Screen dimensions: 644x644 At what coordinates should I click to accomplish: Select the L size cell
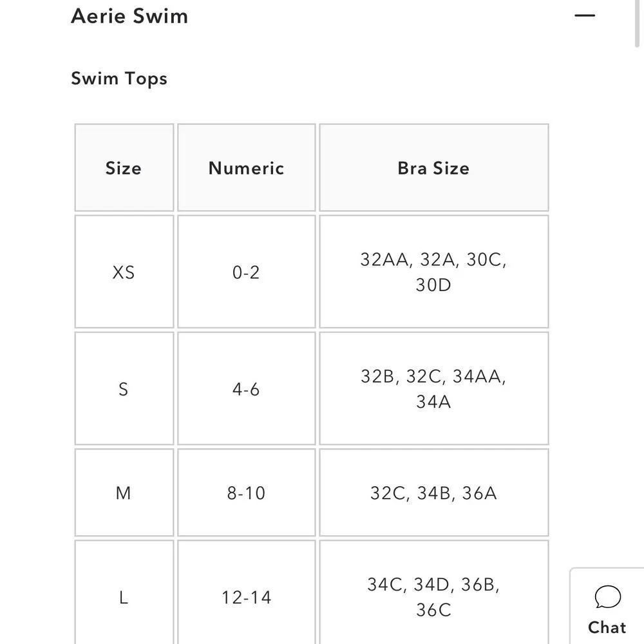[124, 598]
